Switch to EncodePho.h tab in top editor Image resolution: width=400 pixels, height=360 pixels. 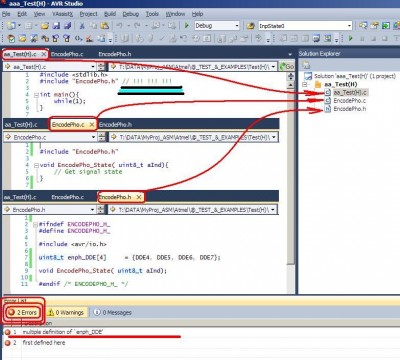pos(115,54)
